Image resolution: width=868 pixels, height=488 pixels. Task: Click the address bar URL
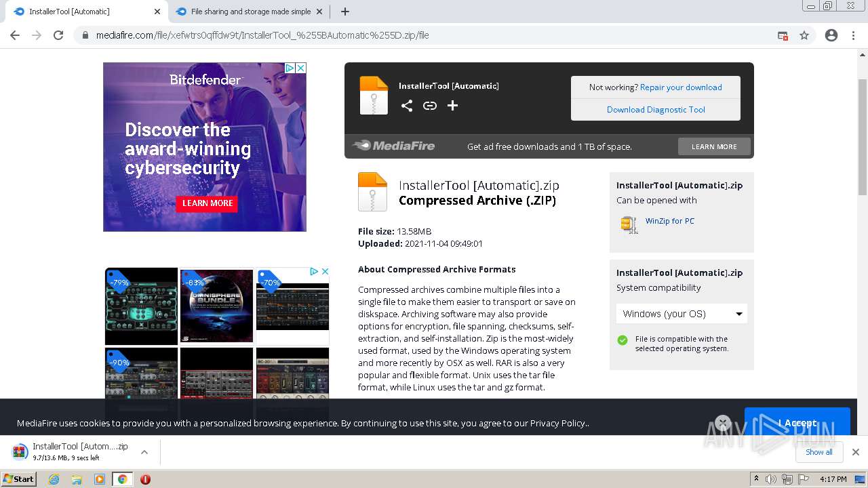(262, 35)
